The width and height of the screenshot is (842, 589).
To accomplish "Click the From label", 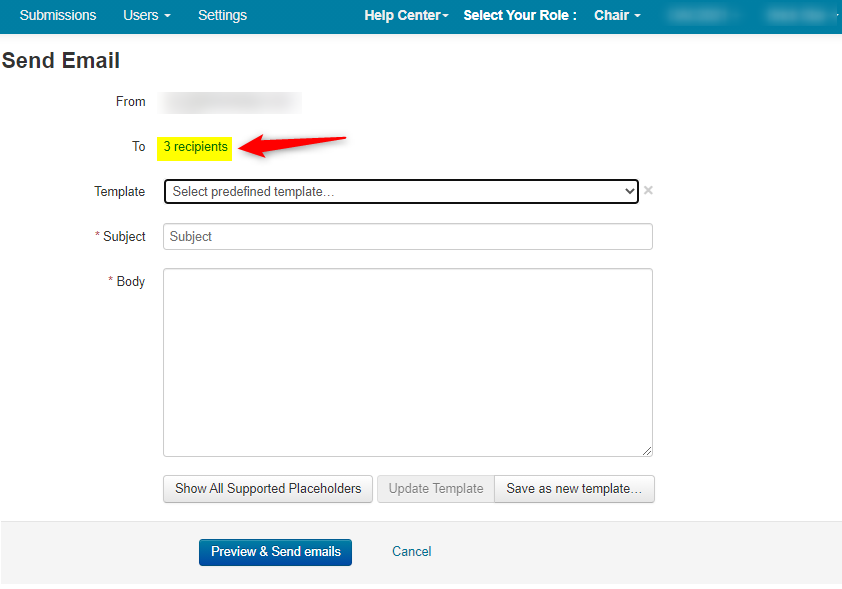I will point(130,101).
